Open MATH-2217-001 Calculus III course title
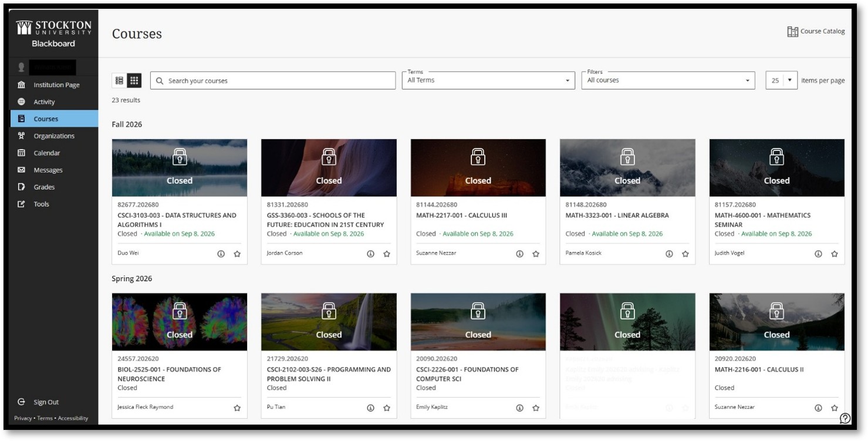The height and width of the screenshot is (441, 868). (x=461, y=216)
